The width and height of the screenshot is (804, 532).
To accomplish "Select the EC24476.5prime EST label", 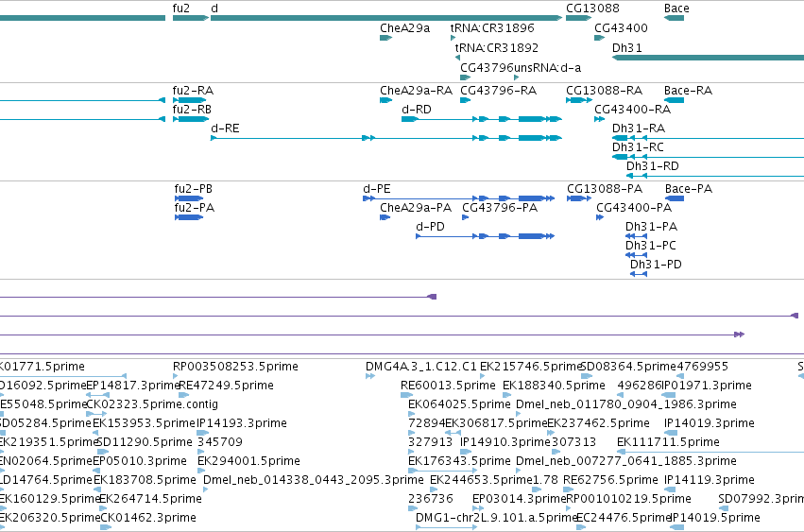I will (x=624, y=518).
